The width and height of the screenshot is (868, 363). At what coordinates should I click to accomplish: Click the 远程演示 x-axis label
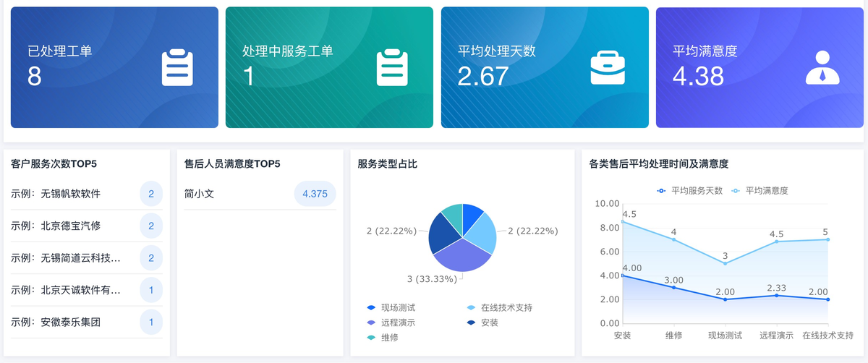click(x=777, y=336)
